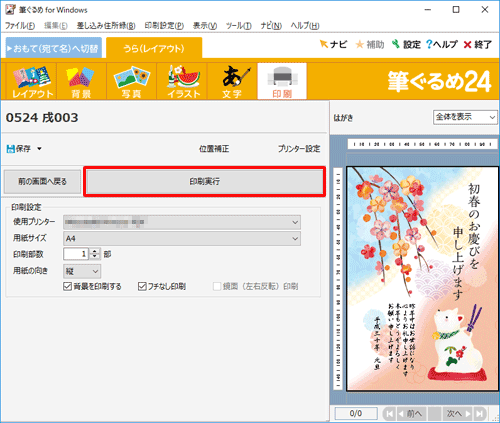The width and height of the screenshot is (500, 423).
Task: Click the New Year postcard preview
Action: tap(422, 278)
